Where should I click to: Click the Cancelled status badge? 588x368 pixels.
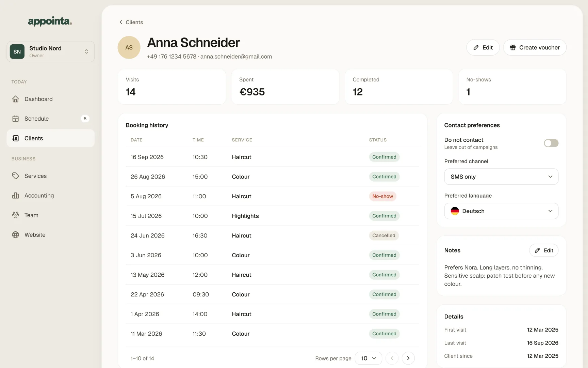coord(384,235)
